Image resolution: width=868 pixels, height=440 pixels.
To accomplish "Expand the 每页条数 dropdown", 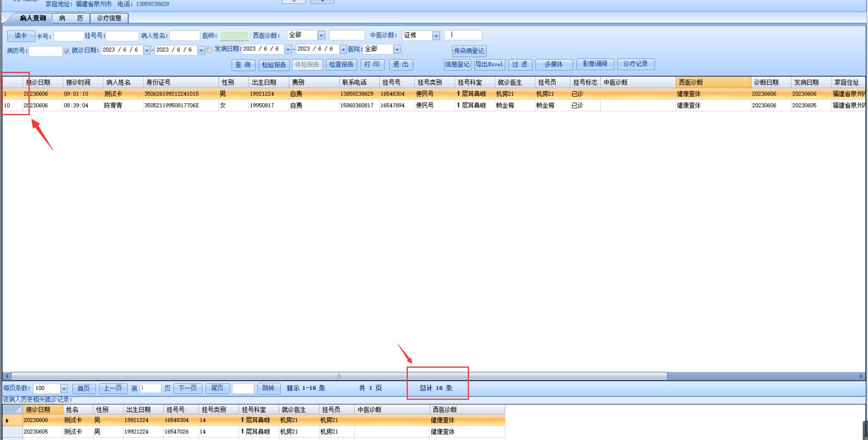I will click(x=64, y=389).
